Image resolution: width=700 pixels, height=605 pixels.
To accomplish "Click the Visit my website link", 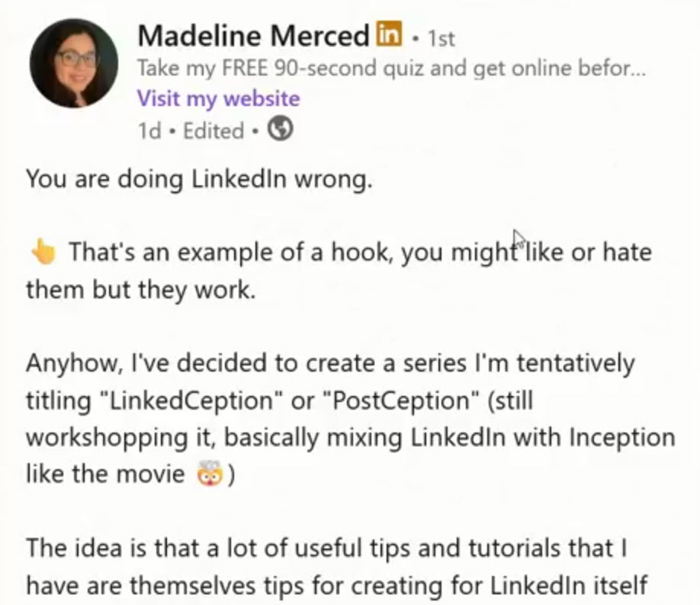I will tap(218, 98).
